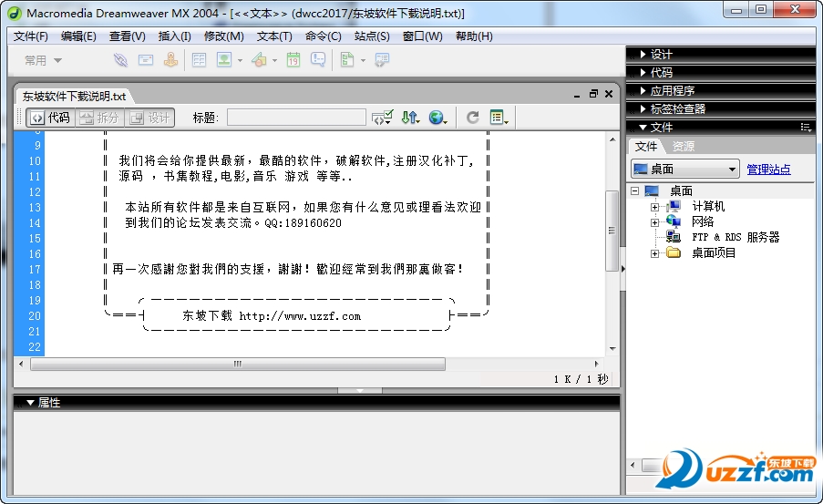Viewport: 823px width, 504px height.
Task: Insert a Named Anchor with the anchor icon
Action: click(170, 60)
